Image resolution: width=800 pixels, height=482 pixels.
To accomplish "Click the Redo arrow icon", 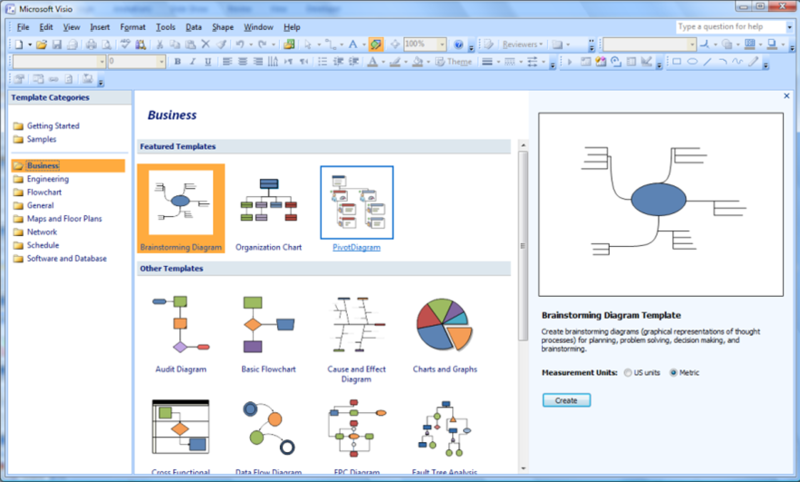I will click(262, 44).
